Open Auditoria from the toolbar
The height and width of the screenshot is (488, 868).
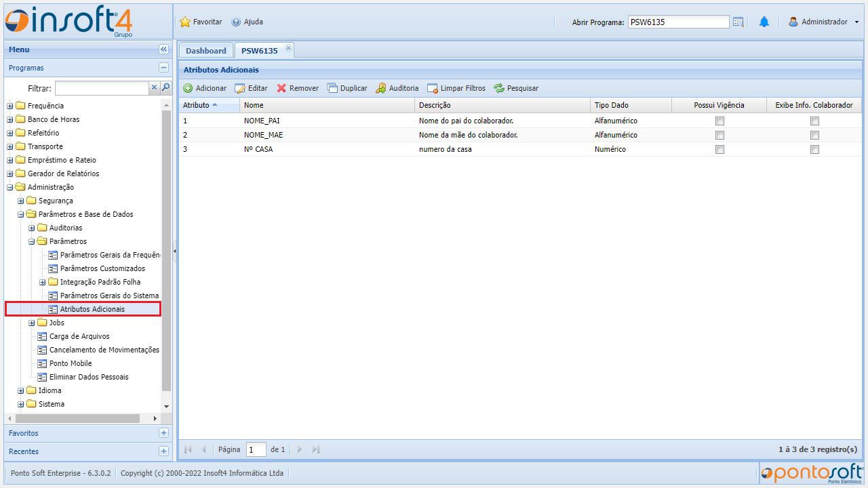397,88
